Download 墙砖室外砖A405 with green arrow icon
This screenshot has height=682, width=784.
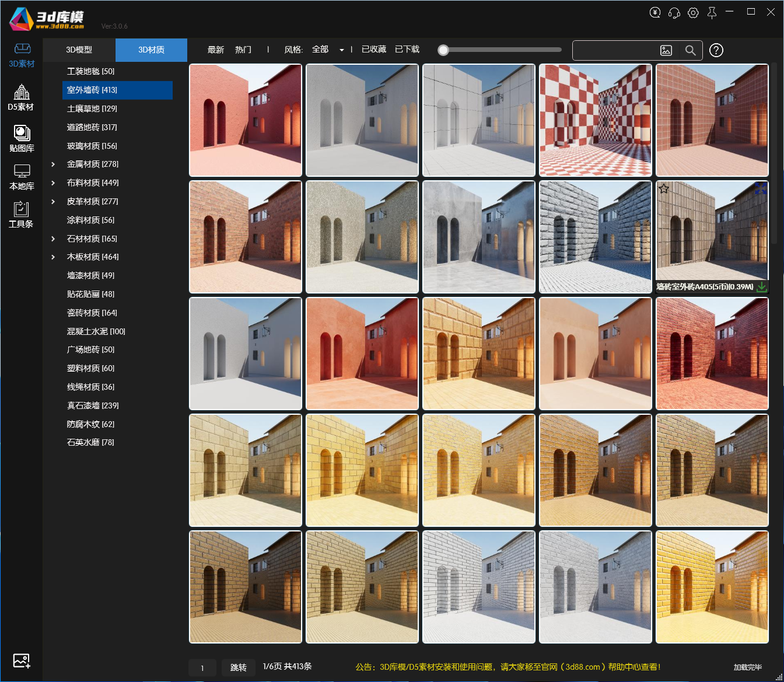[761, 286]
